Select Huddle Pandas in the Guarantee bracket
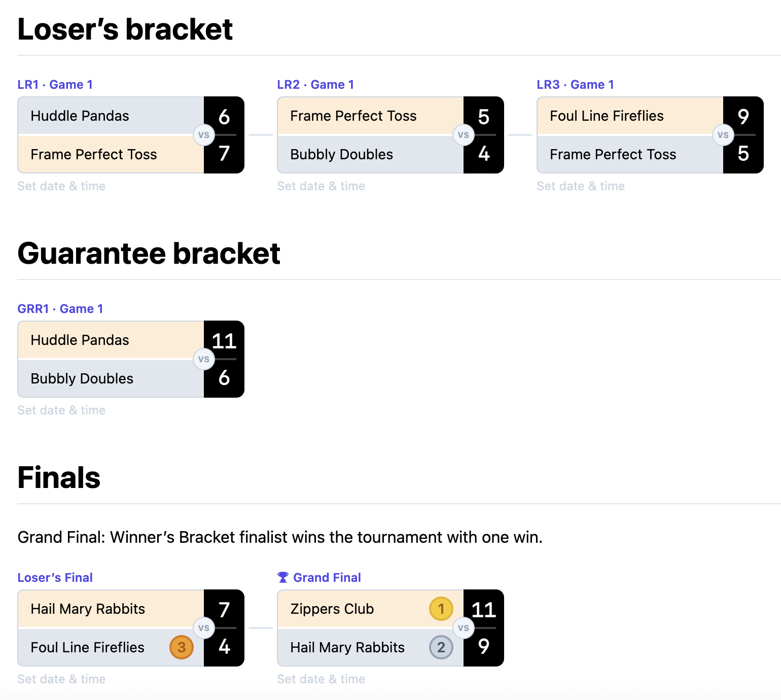 pyautogui.click(x=80, y=340)
